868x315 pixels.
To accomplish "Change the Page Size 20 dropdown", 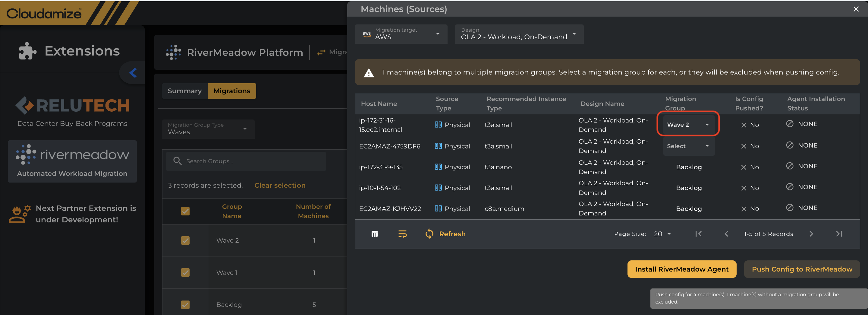I will click(x=662, y=234).
